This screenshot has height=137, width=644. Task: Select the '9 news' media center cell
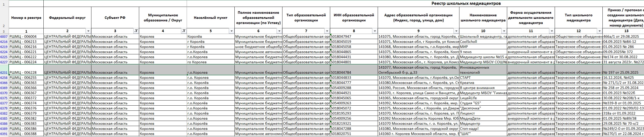point(483,52)
